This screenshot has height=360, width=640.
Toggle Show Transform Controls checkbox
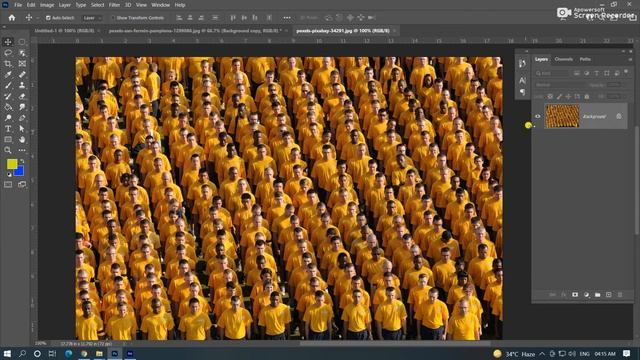(113, 18)
